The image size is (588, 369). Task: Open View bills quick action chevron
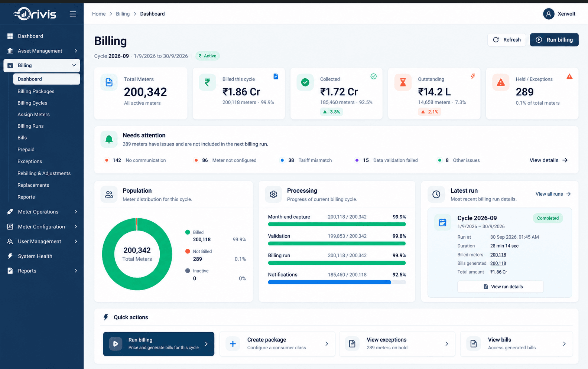564,344
